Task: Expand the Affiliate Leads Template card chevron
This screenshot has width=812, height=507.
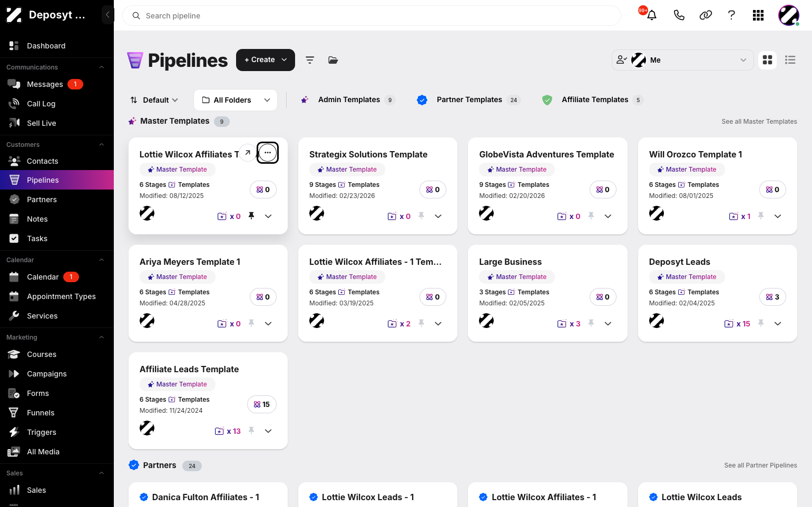Action: click(x=268, y=431)
